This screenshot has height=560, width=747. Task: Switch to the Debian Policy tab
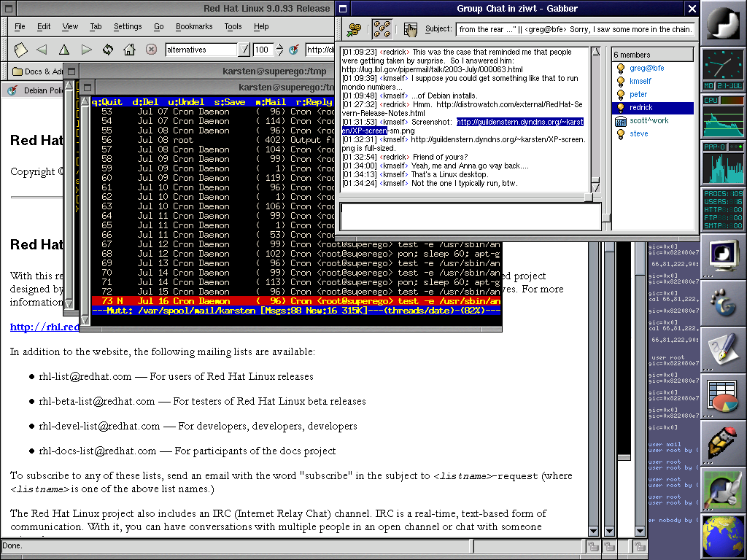point(35,90)
